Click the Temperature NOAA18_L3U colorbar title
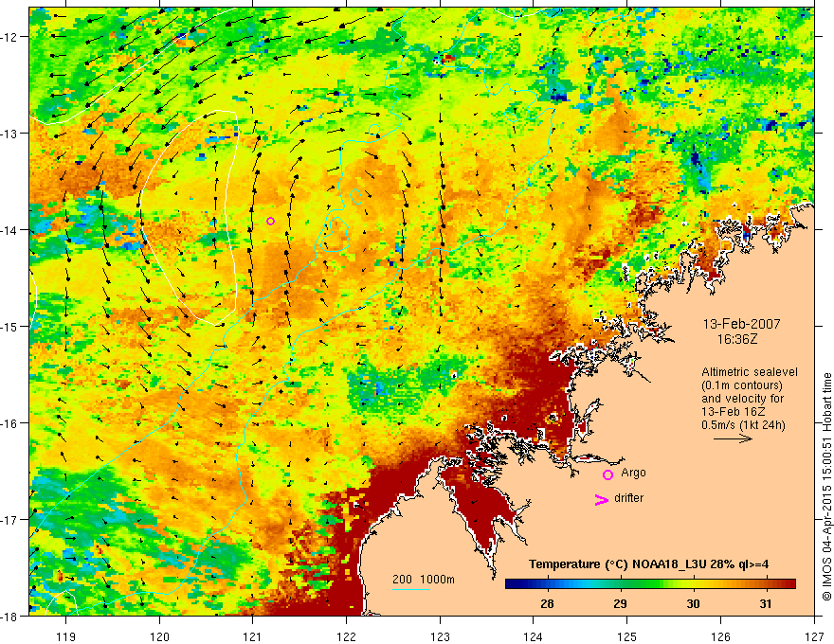The image size is (834, 644). click(x=648, y=564)
